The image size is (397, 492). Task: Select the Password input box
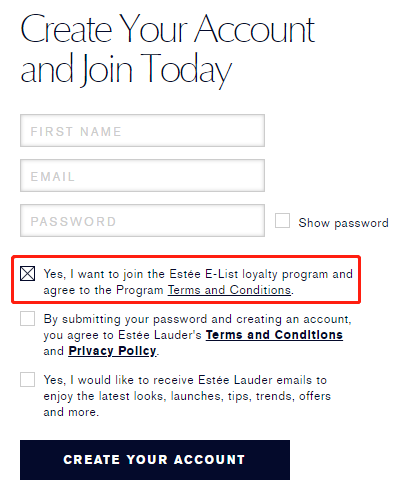pyautogui.click(x=142, y=221)
